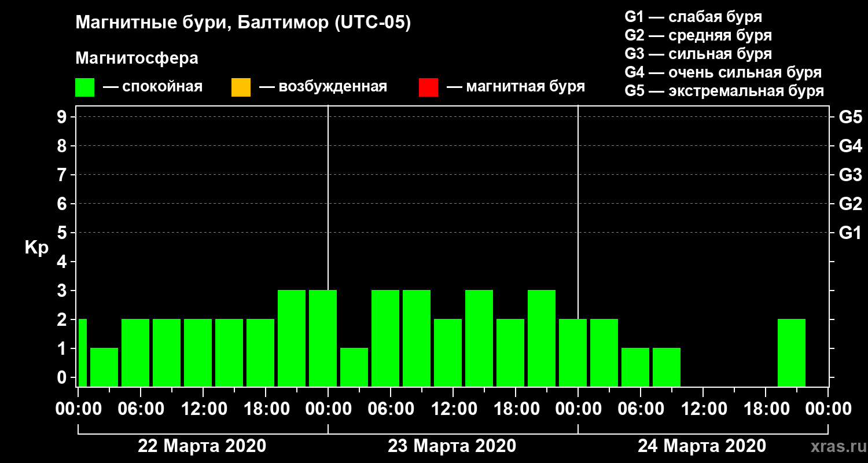
Task: Click the '22 Марта 2020' date label
Action: [202, 446]
